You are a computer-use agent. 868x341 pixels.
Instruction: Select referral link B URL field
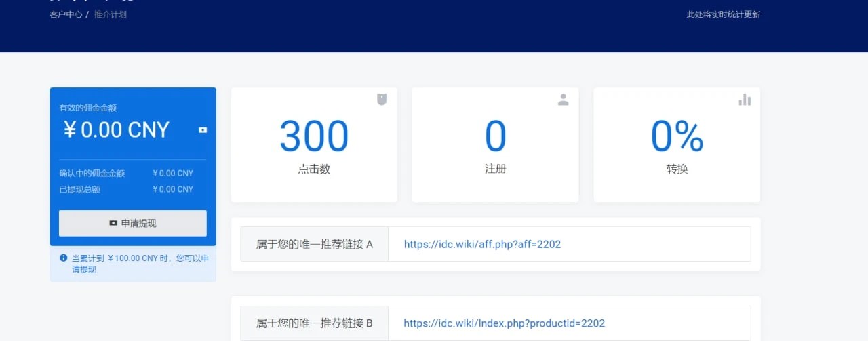click(569, 323)
